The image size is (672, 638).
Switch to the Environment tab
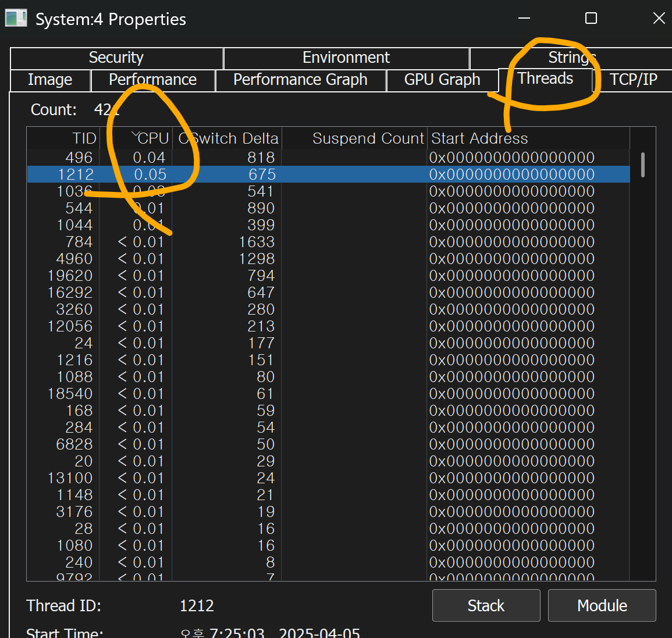(x=346, y=58)
